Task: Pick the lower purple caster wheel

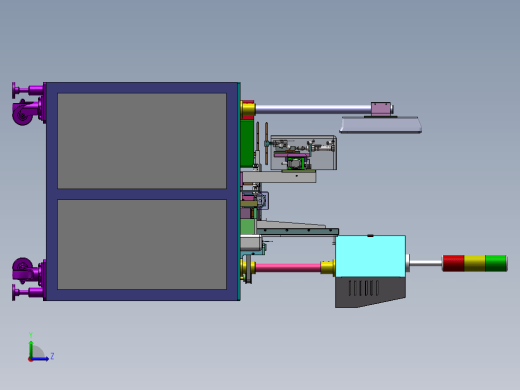Action: pyautogui.click(x=22, y=269)
